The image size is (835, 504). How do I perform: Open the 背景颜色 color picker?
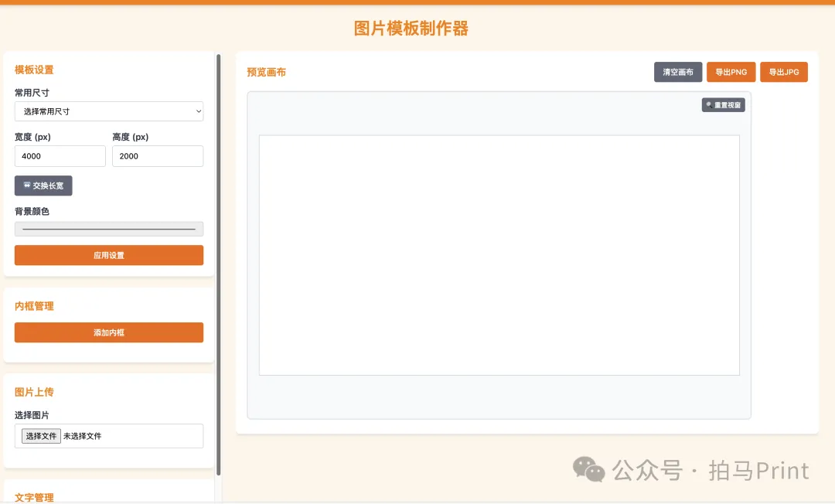[109, 229]
